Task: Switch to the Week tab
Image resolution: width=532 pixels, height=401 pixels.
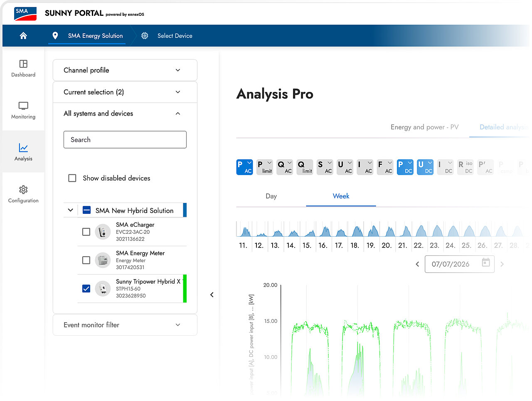Action: 341,196
